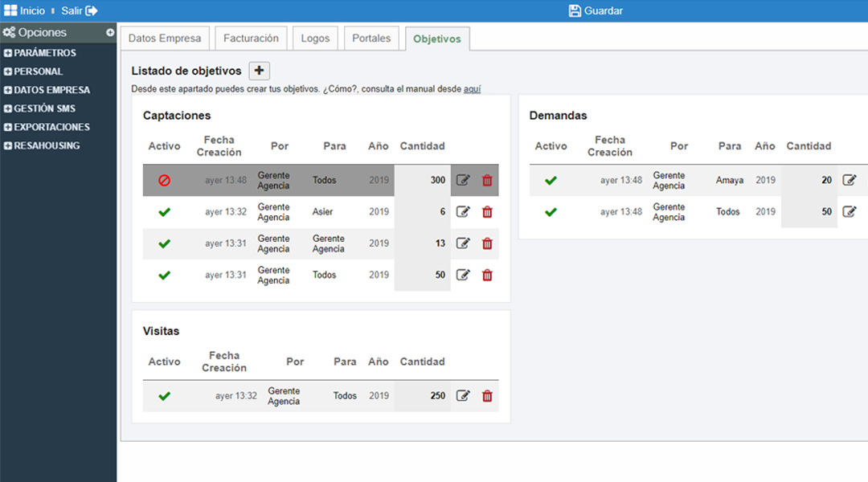Open the Facturación tab
The width and height of the screenshot is (868, 482).
pos(251,39)
